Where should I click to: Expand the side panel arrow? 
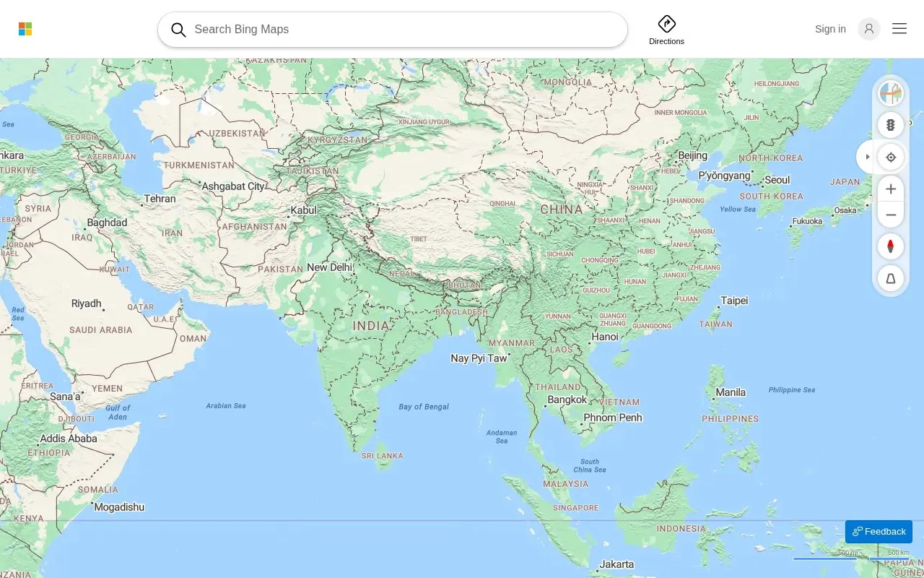[867, 157]
